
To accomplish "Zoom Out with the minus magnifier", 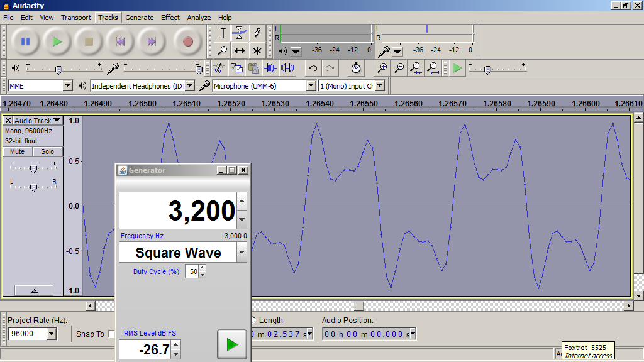I will [399, 68].
